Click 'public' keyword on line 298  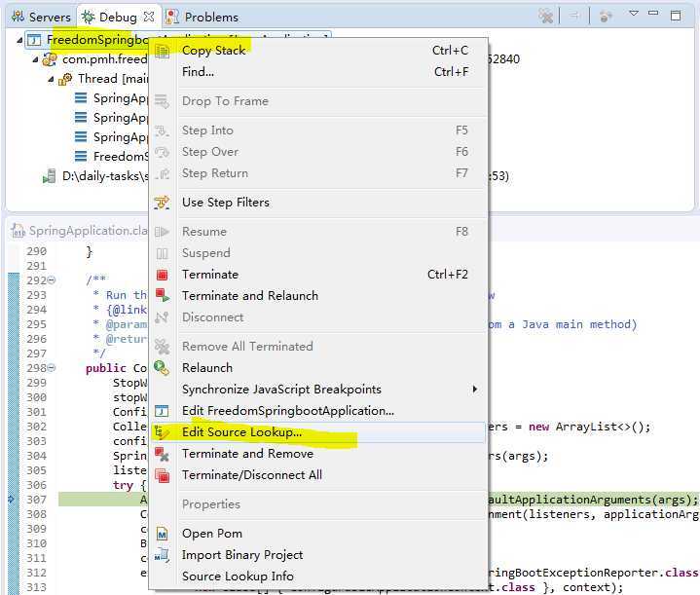coord(106,368)
